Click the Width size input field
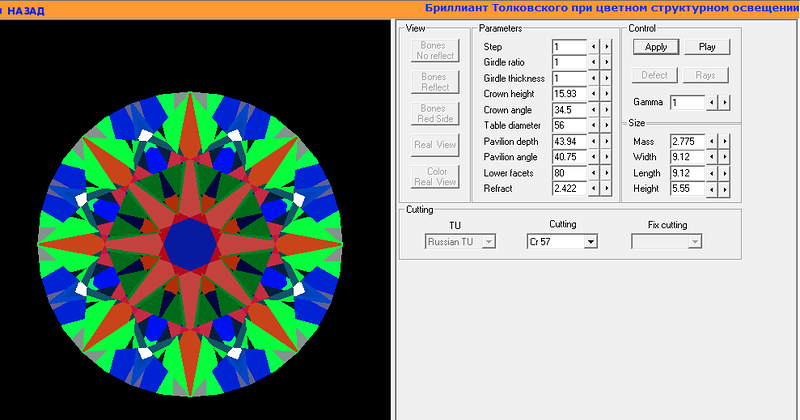The width and height of the screenshot is (800, 420). (686, 157)
